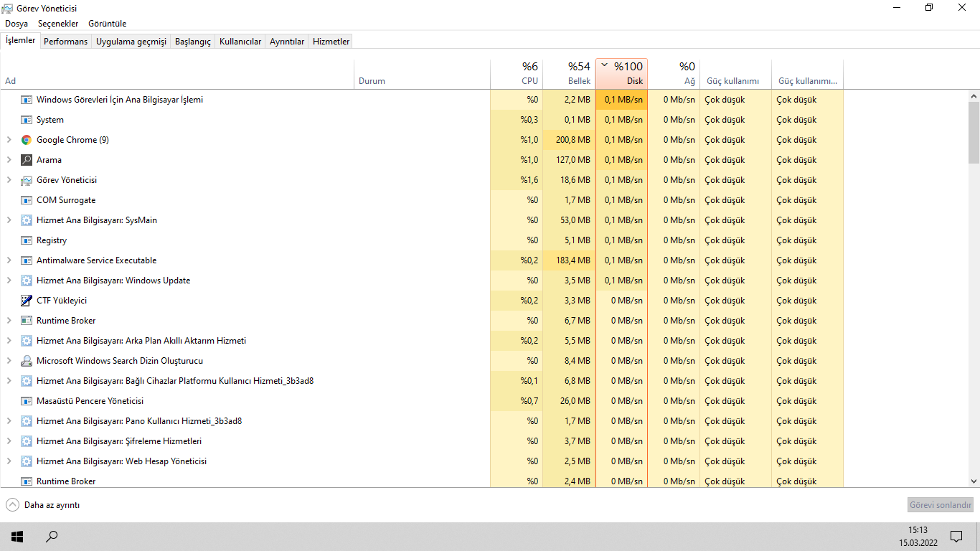Screen dimensions: 980x551
Task: Sort processes by Bellek column header
Action: coord(569,74)
